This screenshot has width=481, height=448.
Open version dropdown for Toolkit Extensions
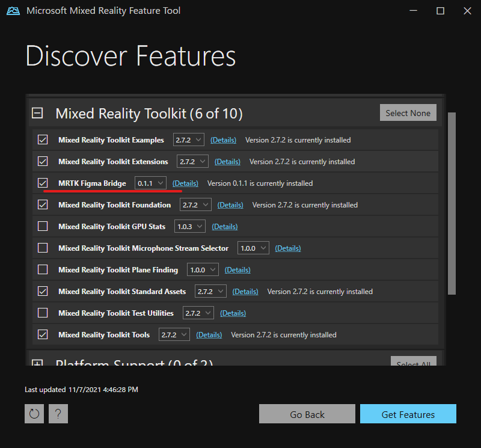tap(192, 161)
